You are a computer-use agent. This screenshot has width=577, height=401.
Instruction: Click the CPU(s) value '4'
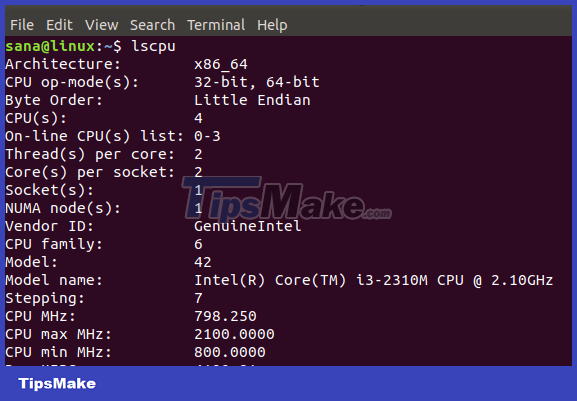click(198, 118)
